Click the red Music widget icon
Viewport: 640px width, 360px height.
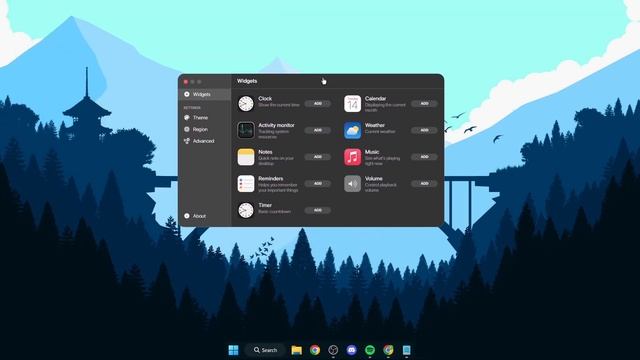(352, 157)
